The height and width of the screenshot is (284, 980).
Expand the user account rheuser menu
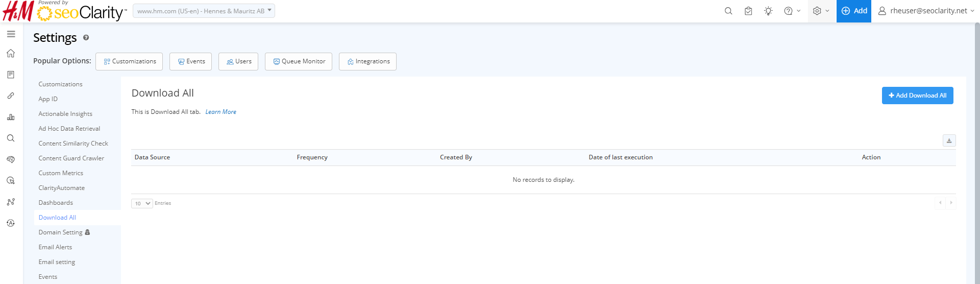pos(926,11)
